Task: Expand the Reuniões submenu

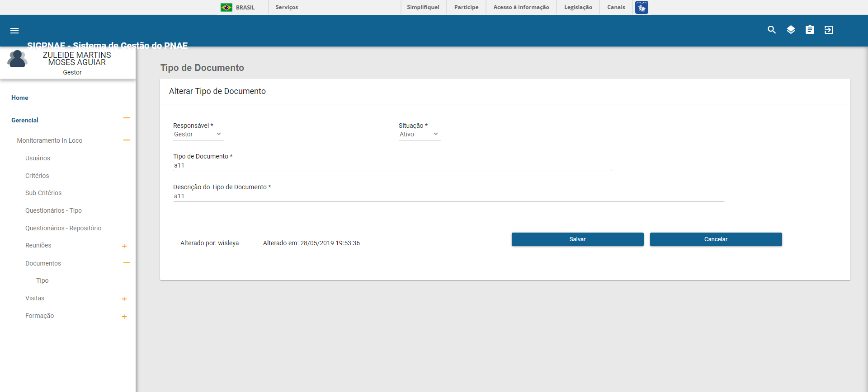Action: (x=124, y=246)
